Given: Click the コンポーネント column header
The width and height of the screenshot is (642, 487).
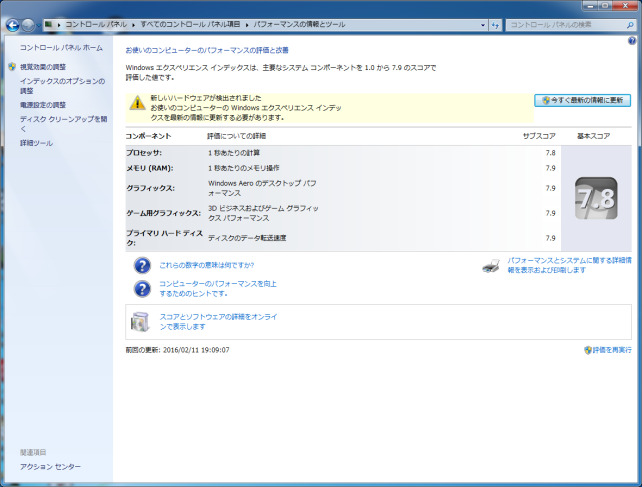Looking at the screenshot, I should click(x=148, y=136).
